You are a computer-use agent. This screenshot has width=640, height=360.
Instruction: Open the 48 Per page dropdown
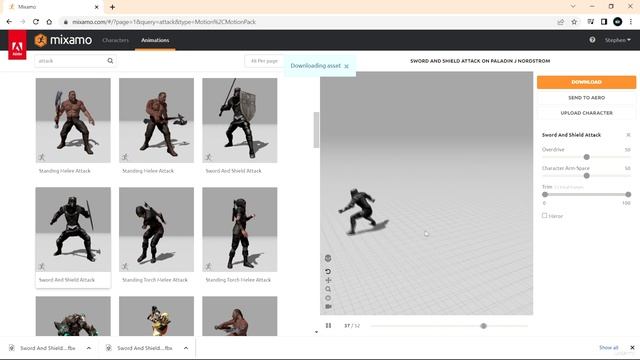coord(264,61)
